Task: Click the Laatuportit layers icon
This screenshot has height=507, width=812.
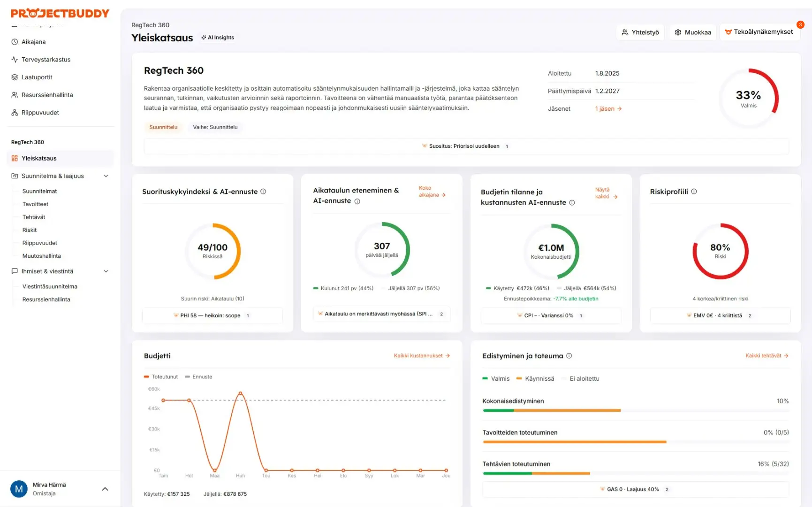Action: tap(15, 77)
